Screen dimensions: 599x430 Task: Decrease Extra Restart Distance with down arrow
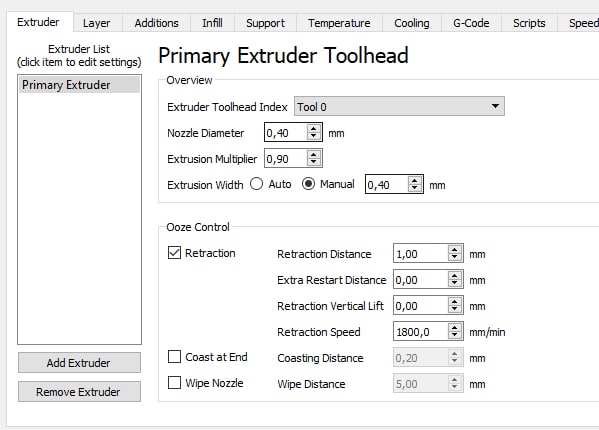pos(455,283)
